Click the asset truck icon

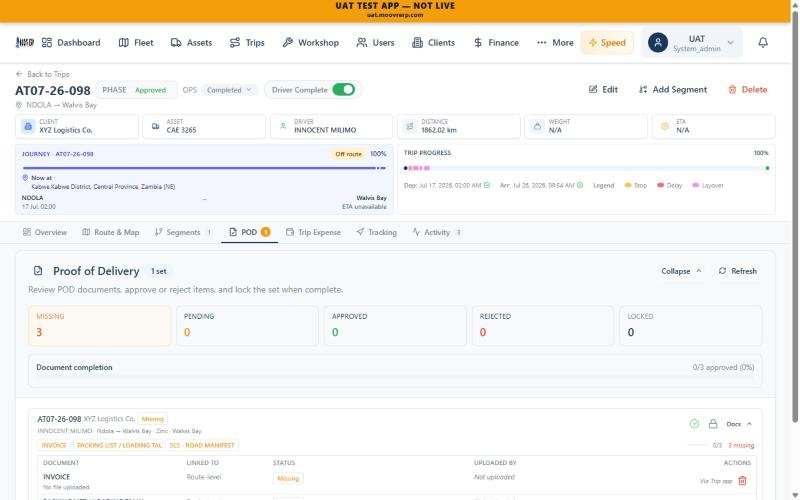pyautogui.click(x=156, y=126)
